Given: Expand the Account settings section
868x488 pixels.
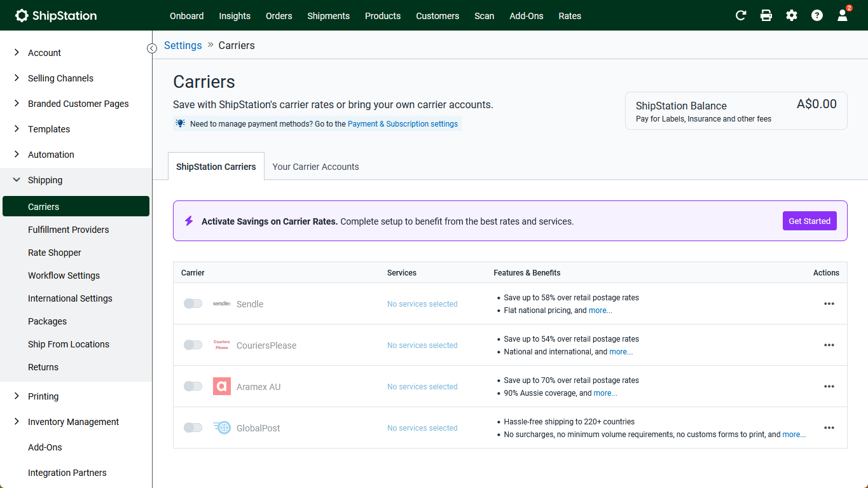Looking at the screenshot, I should 45,53.
